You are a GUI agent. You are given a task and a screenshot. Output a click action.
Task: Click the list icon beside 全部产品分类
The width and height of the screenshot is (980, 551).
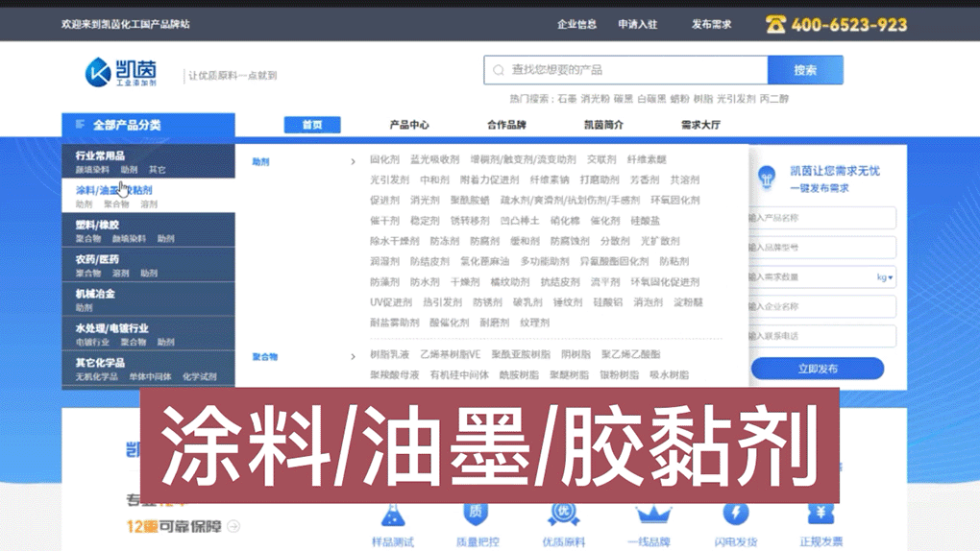[80, 125]
